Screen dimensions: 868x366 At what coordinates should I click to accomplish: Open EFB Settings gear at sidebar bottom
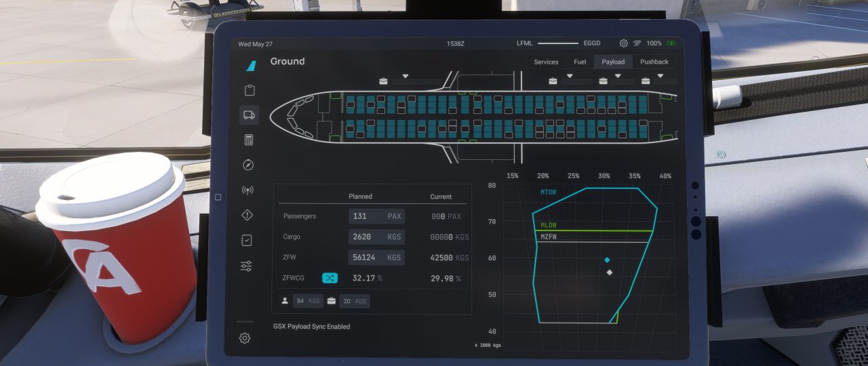[x=245, y=338]
